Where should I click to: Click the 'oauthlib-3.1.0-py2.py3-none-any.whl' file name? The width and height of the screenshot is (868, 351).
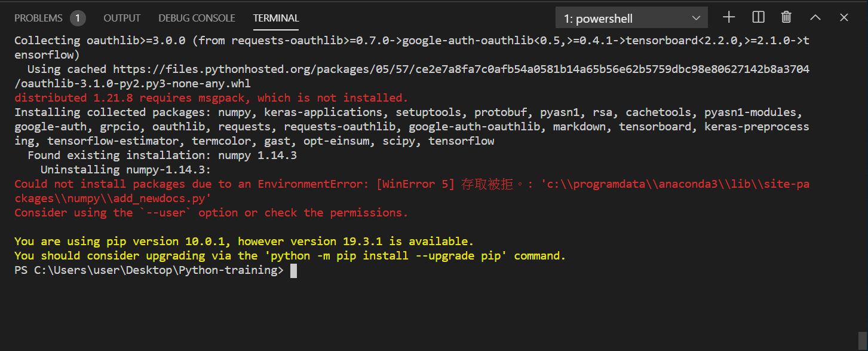[x=136, y=84]
